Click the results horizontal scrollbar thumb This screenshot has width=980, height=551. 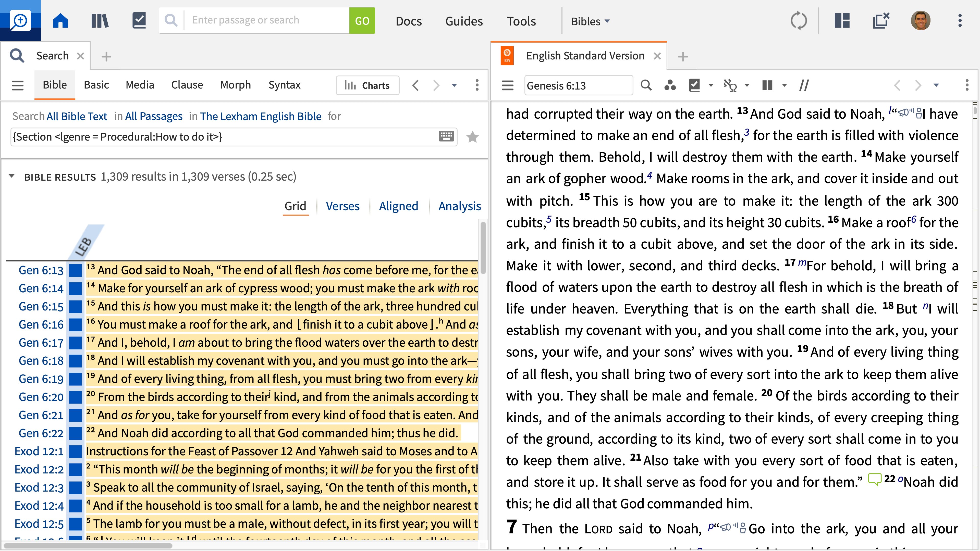88,546
